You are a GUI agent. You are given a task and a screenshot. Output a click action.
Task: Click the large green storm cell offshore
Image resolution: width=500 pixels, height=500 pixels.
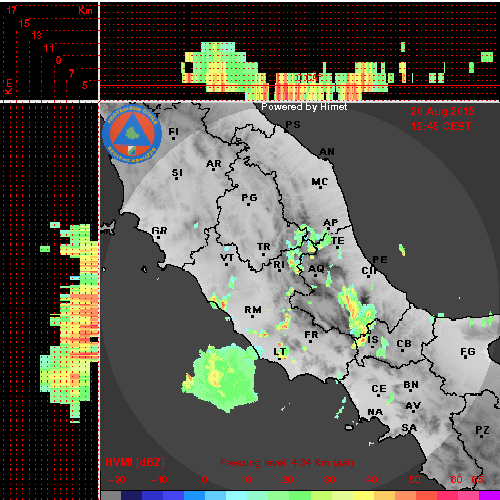[x=222, y=377]
